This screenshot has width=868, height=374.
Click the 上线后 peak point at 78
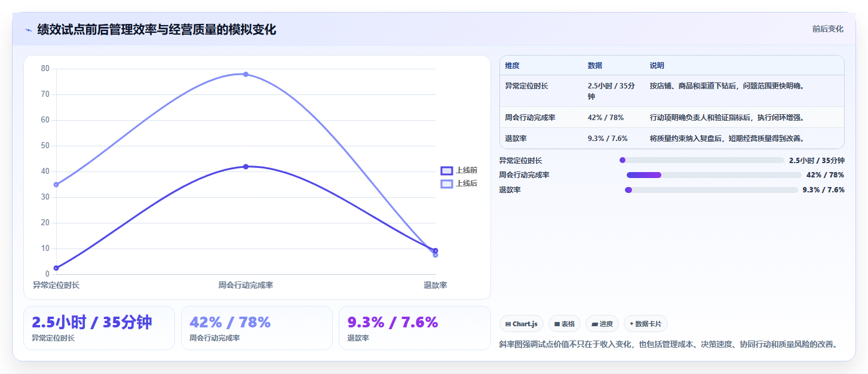[246, 74]
